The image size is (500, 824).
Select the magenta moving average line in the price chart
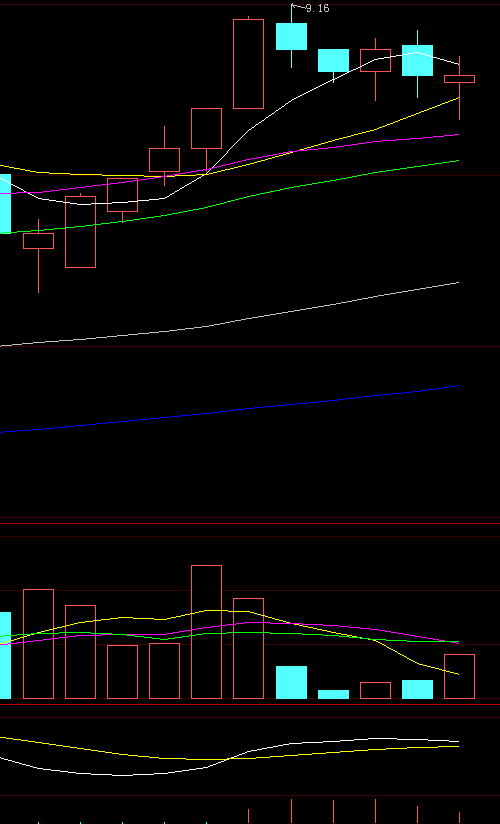[229, 163]
